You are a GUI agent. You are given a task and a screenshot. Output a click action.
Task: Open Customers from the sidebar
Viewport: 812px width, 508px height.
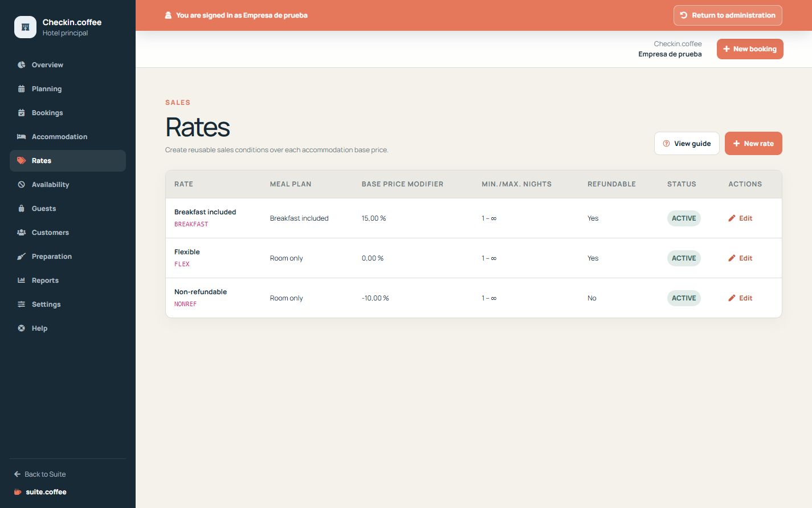coord(68,233)
